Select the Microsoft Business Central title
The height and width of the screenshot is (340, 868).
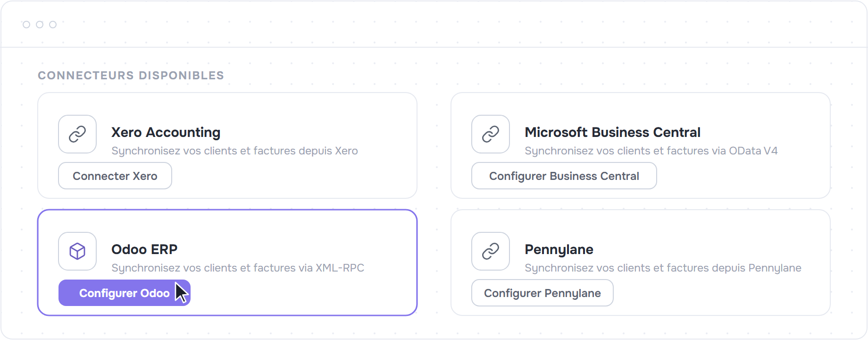tap(612, 132)
